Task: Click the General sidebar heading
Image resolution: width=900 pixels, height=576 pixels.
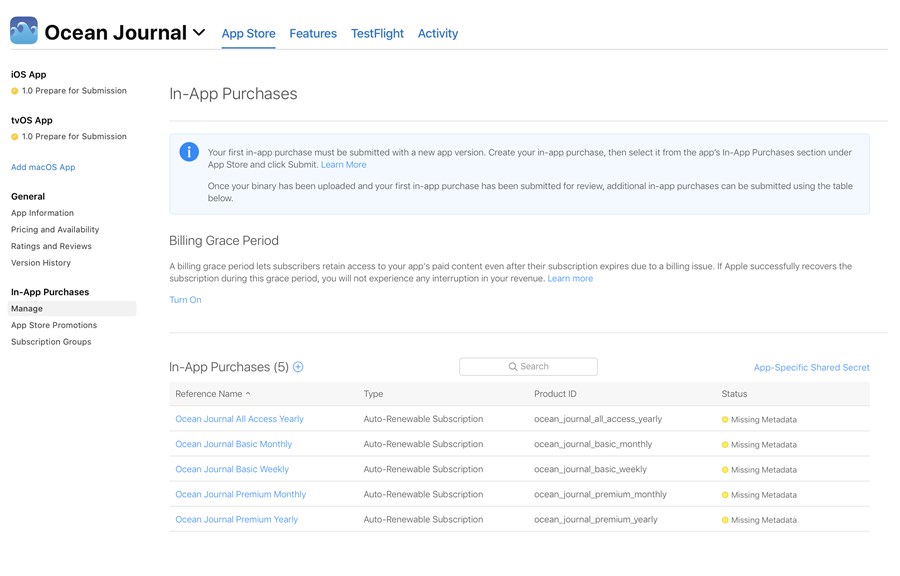Action: [28, 196]
